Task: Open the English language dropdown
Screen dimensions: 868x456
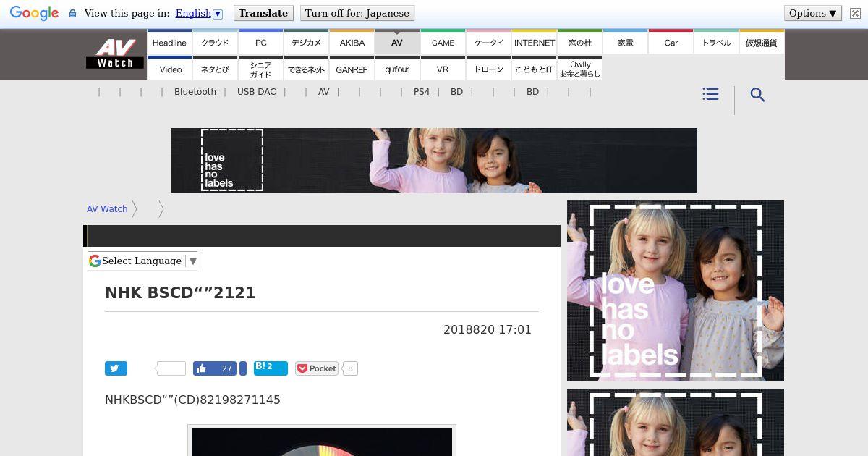Action: [x=199, y=13]
